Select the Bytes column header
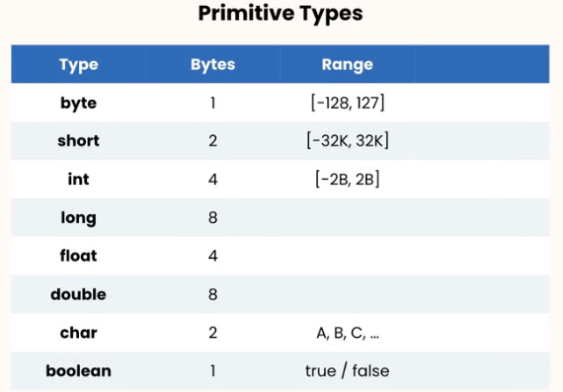Screen dimensions: 563x392 (213, 64)
